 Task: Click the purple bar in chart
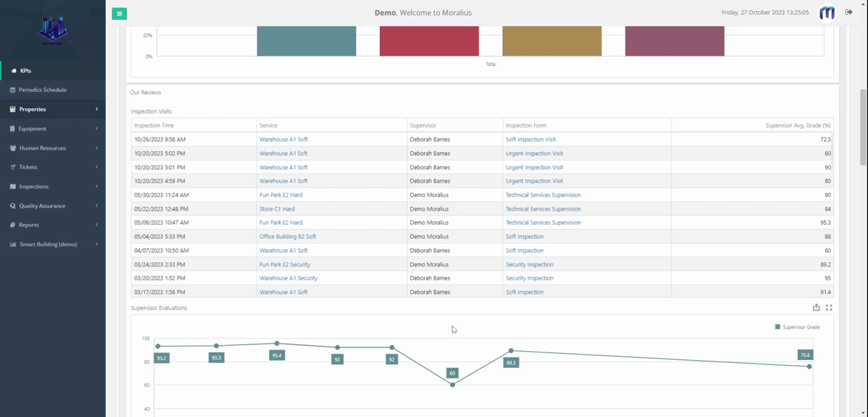[x=675, y=41]
